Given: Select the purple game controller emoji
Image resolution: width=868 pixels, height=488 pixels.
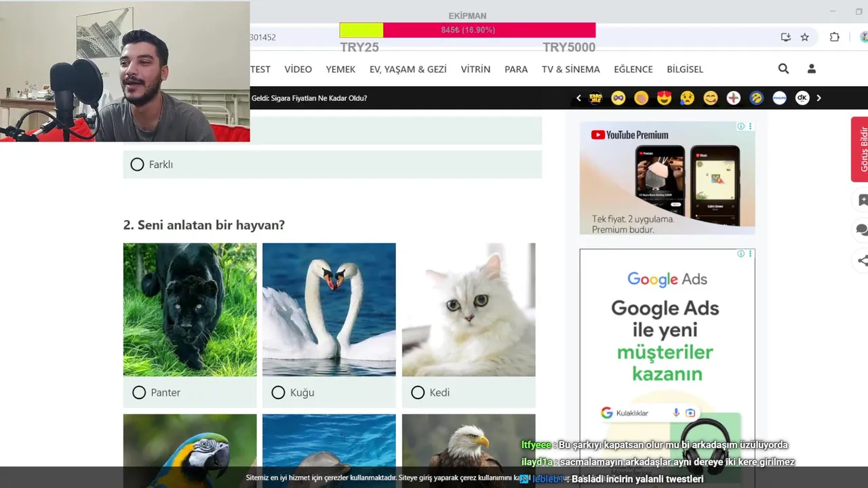Looking at the screenshot, I should tap(618, 98).
